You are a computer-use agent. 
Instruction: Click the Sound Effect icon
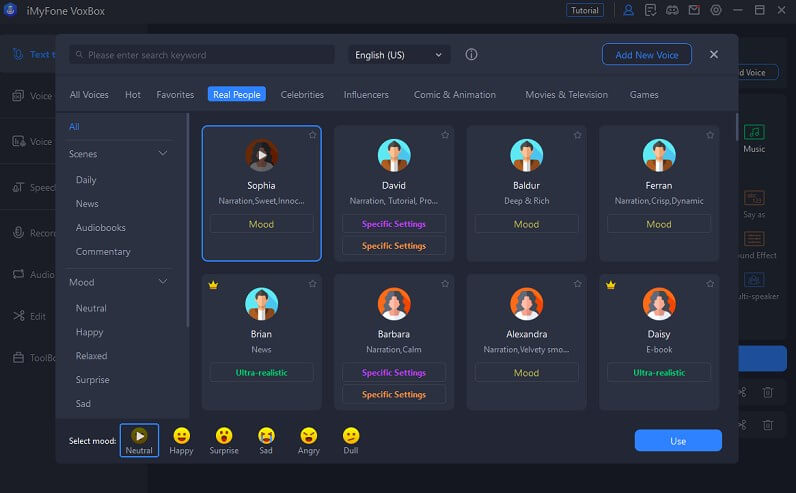[x=754, y=239]
